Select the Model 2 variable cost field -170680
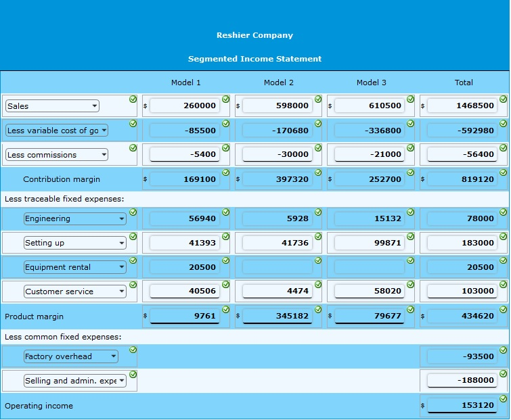This screenshot has width=511, height=420. click(x=277, y=131)
